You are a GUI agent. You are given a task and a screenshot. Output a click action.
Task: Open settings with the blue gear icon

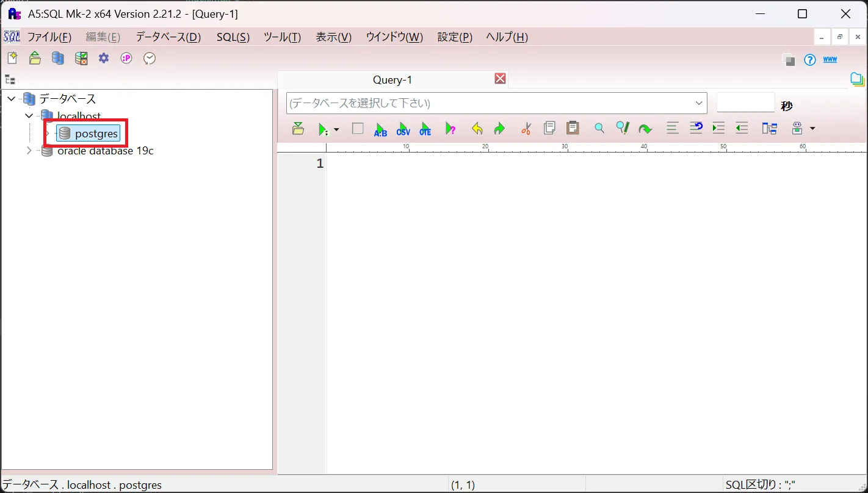104,59
